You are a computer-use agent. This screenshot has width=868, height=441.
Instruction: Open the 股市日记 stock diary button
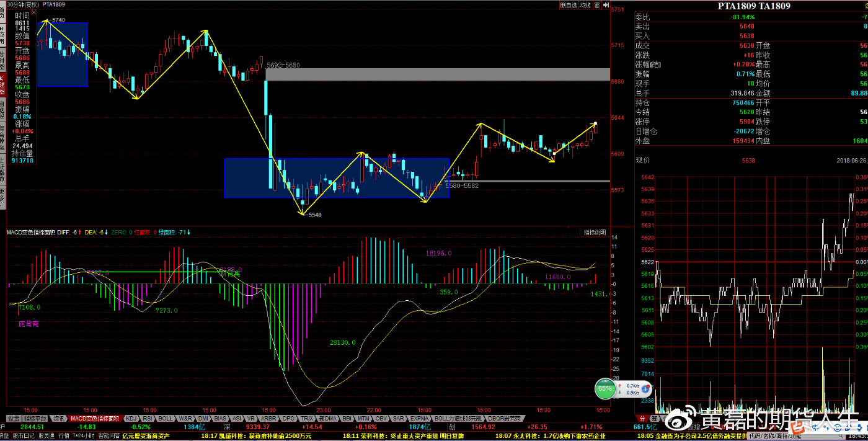(24, 436)
